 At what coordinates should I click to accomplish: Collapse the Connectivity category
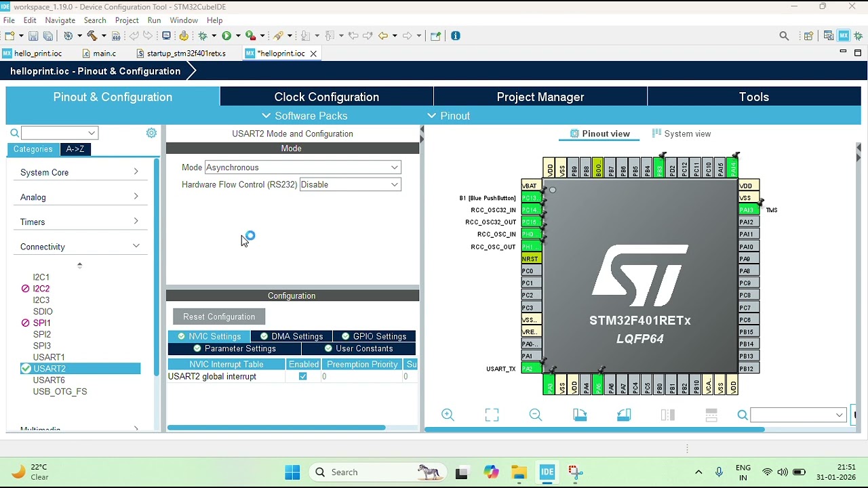79,247
